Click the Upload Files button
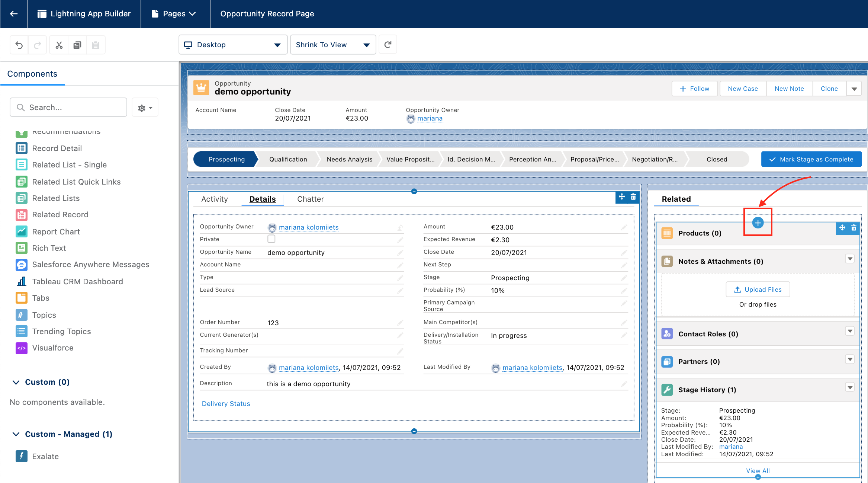This screenshot has width=868, height=483. 758,290
